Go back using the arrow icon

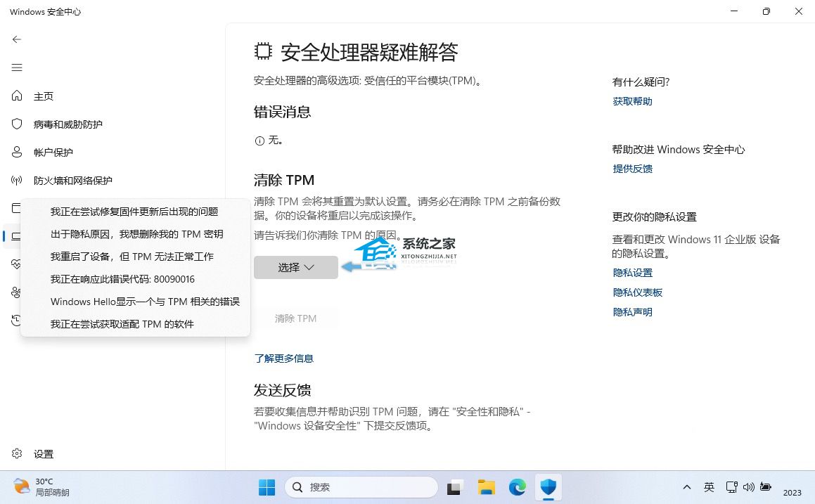[x=17, y=39]
